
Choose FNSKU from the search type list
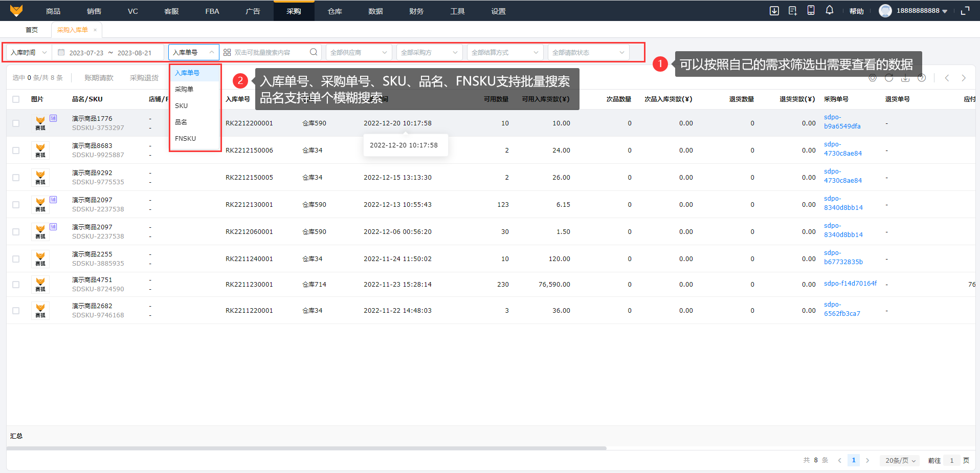(x=185, y=139)
